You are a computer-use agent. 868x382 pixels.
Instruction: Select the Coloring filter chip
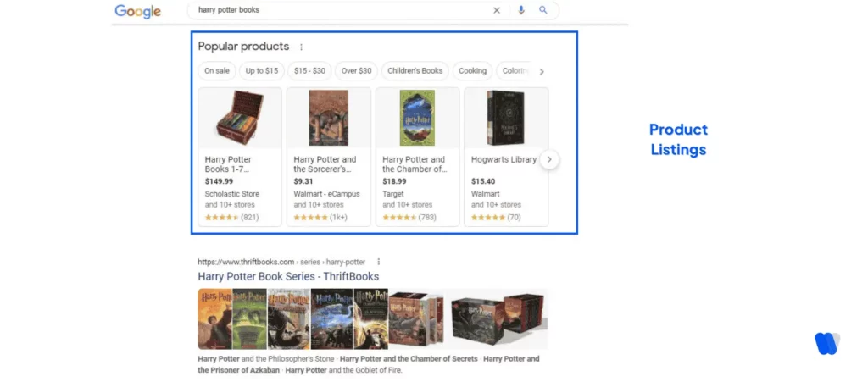(x=514, y=71)
